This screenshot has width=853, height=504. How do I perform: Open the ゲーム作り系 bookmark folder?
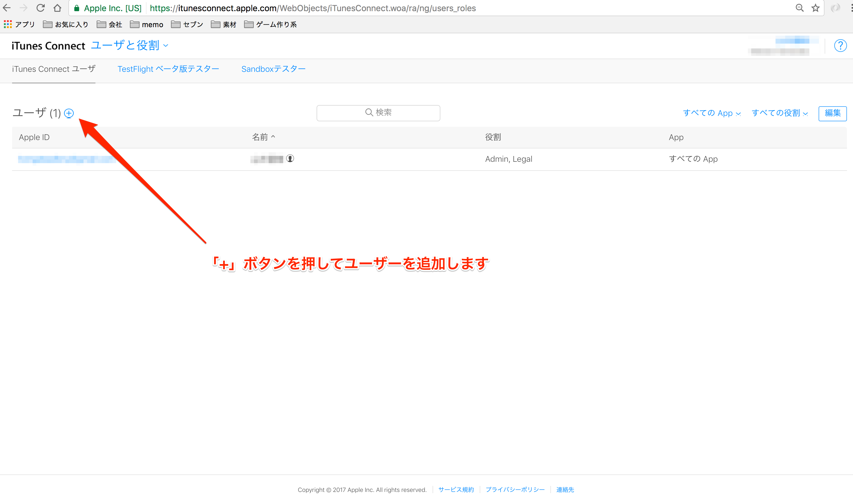click(x=270, y=24)
